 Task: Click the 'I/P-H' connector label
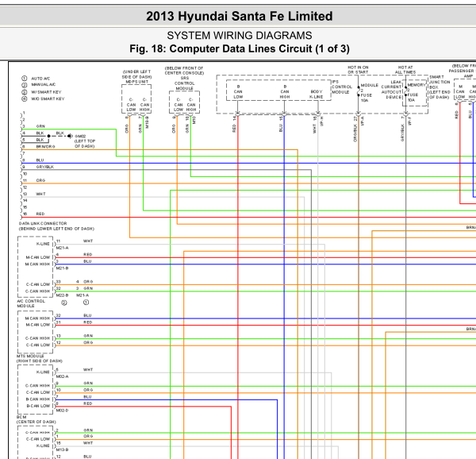click(321, 121)
